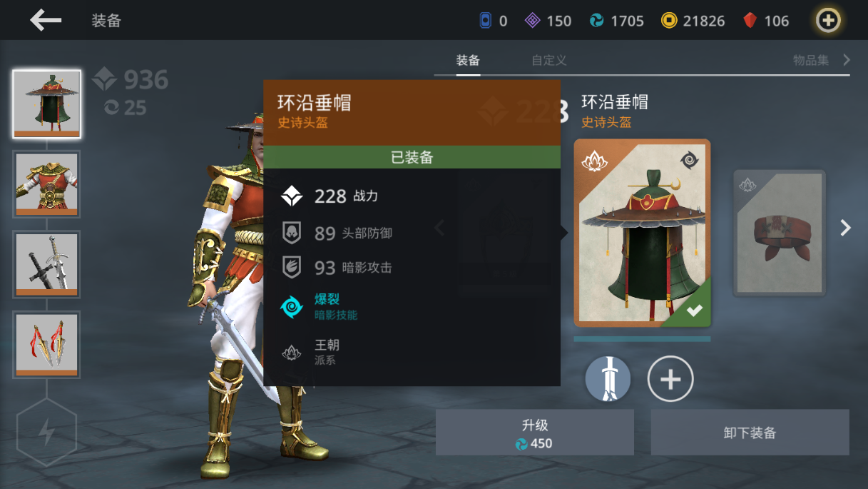Tap the 王朝 faction lotus icon
The height and width of the screenshot is (489, 868).
point(292,352)
